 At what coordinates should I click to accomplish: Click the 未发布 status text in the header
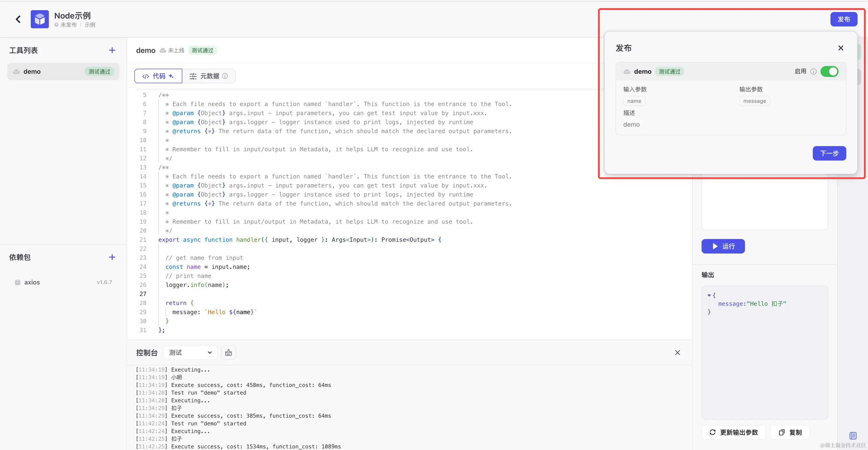68,25
